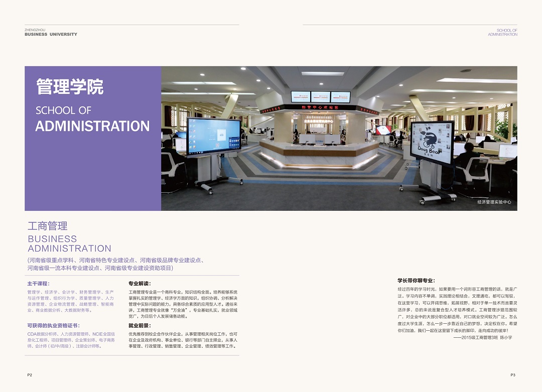Click the parenthetical line starting 河南省级重点学科
Screen dimensions: 542x392
pyautogui.click(x=116, y=260)
